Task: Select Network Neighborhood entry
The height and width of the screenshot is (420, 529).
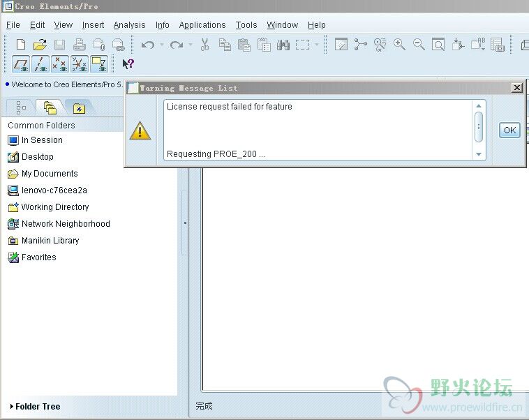Action: click(59, 224)
